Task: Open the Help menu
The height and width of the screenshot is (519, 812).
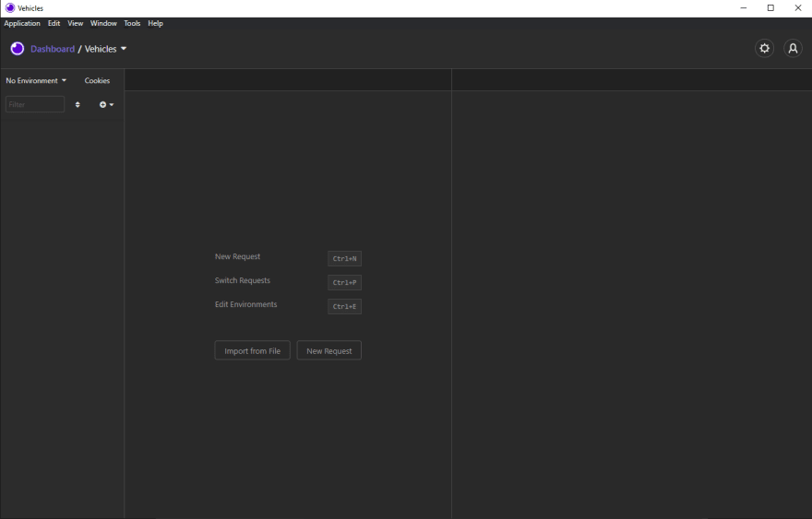Action: coord(155,23)
